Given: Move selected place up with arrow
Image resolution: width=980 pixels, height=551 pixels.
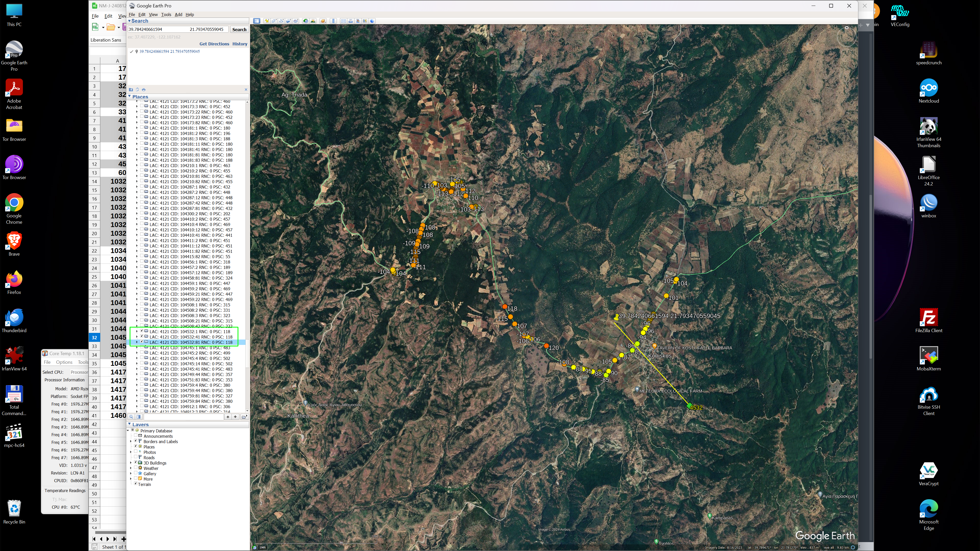Looking at the screenshot, I should click(x=228, y=417).
